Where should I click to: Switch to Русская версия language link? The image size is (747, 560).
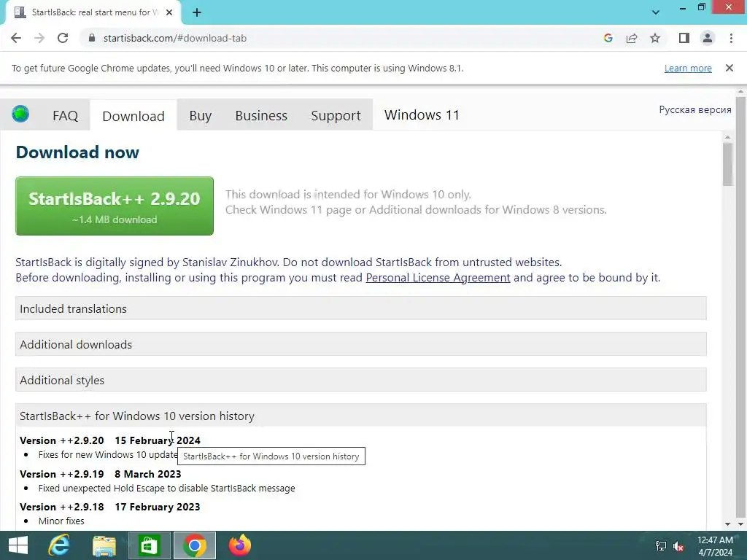point(695,109)
